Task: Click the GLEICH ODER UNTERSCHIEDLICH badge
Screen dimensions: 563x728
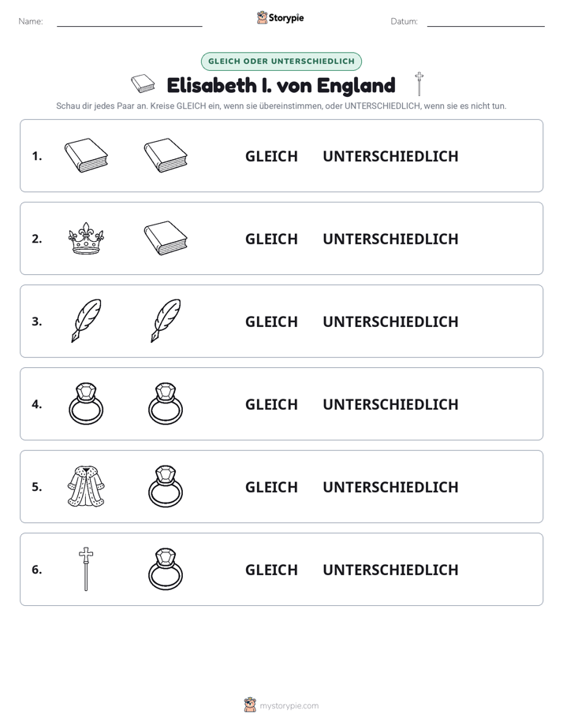Action: tap(281, 61)
